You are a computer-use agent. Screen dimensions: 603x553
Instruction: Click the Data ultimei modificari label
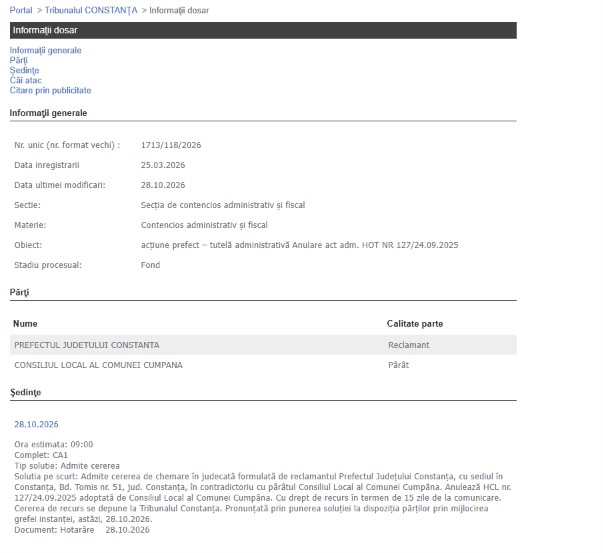pyautogui.click(x=60, y=185)
